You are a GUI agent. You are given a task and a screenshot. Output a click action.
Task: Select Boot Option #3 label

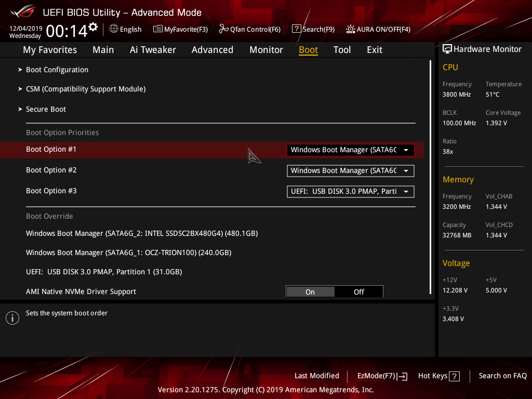coord(51,191)
